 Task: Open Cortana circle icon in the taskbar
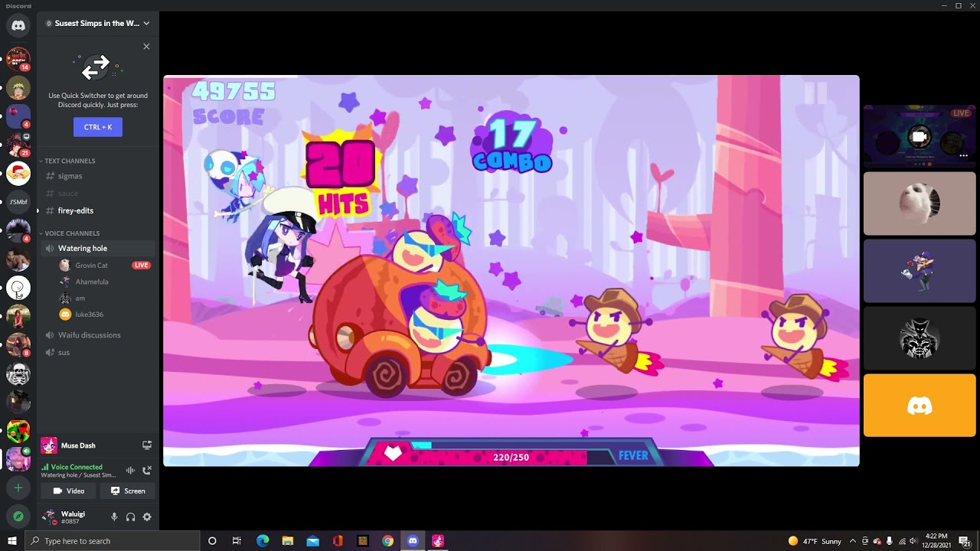(212, 541)
